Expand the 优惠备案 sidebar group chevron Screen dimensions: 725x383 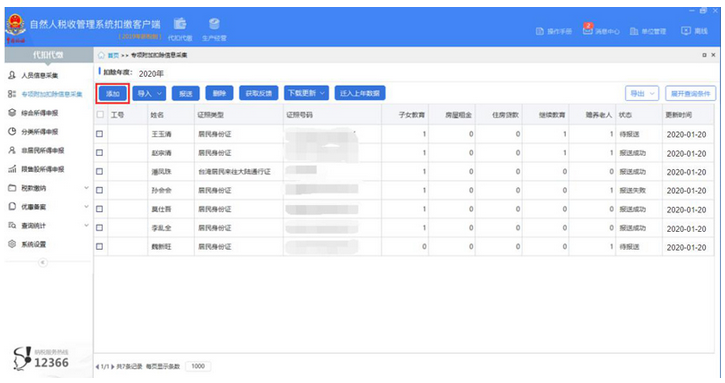(86, 207)
